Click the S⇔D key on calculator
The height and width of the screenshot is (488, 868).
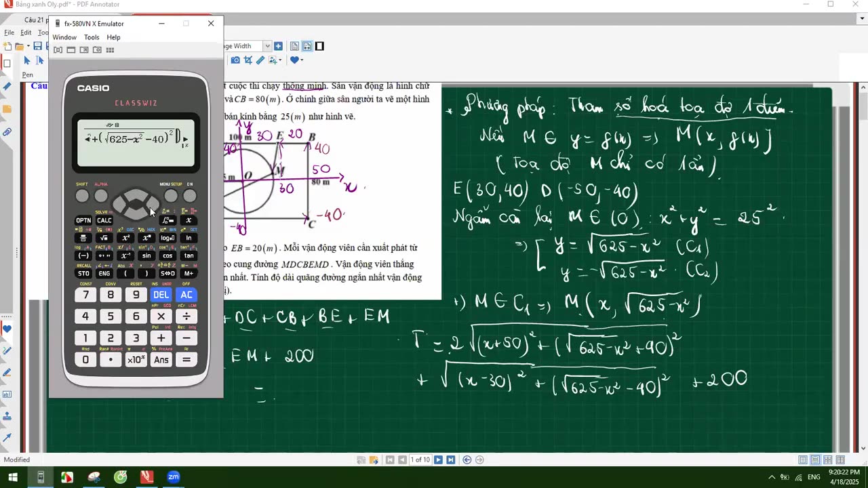(167, 273)
